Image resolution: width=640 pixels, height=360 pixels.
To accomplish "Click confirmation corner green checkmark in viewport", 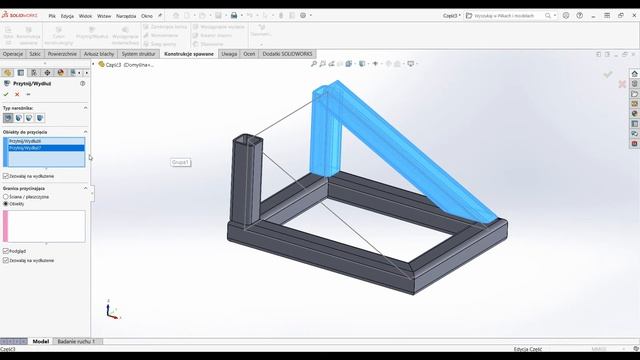I will (x=608, y=74).
